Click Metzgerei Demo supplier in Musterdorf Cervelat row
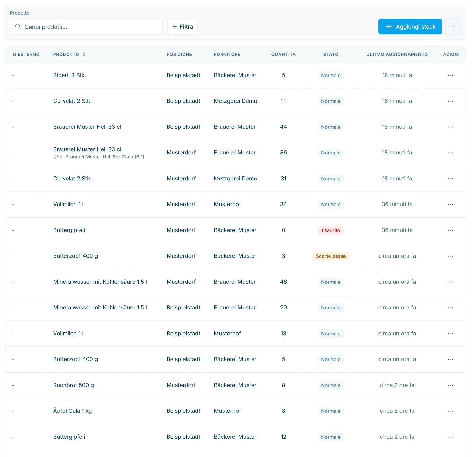This screenshot has width=476, height=457. [235, 179]
